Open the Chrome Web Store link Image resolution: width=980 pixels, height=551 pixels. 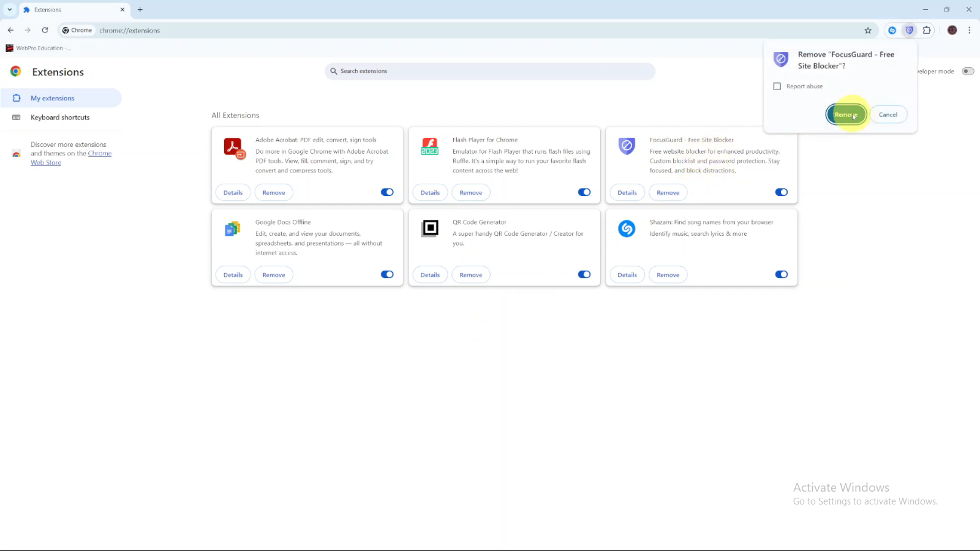pos(71,158)
